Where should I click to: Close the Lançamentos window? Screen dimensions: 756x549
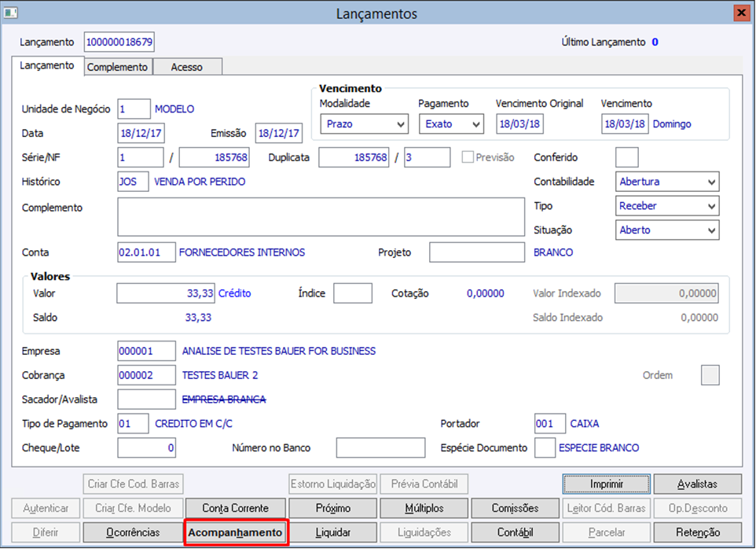coord(741,13)
